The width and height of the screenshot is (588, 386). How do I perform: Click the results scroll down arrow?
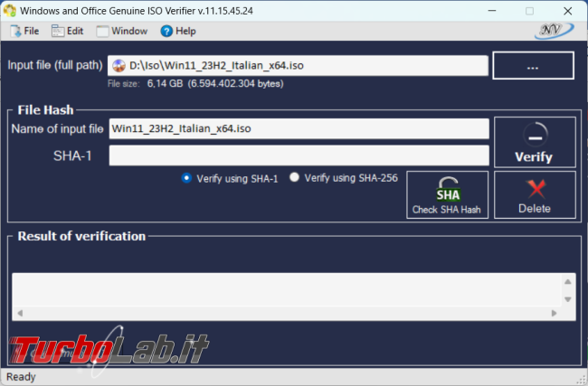point(568,299)
